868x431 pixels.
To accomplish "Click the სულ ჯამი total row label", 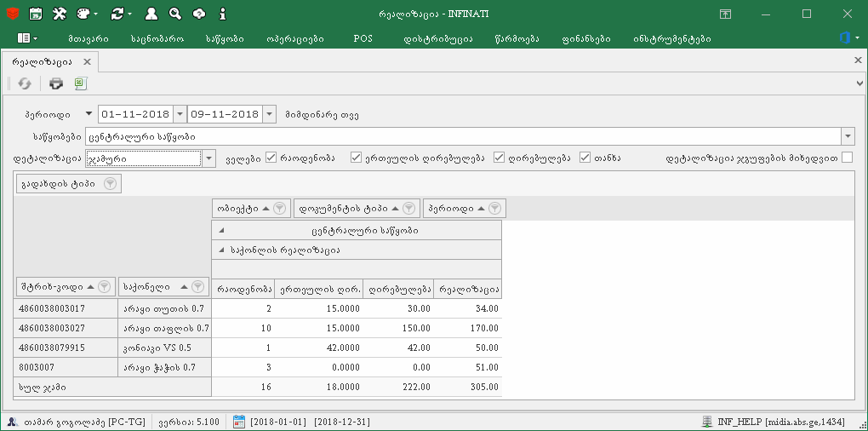I will (112, 388).
